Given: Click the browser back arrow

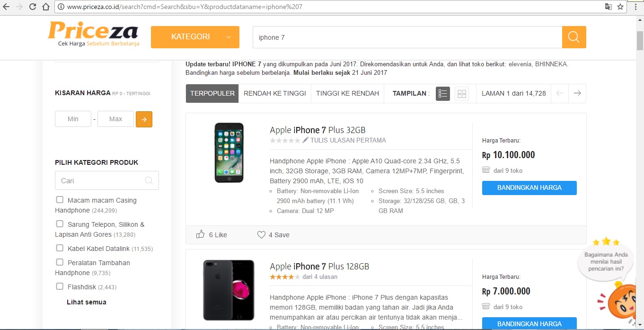Looking at the screenshot, I should (7, 7).
